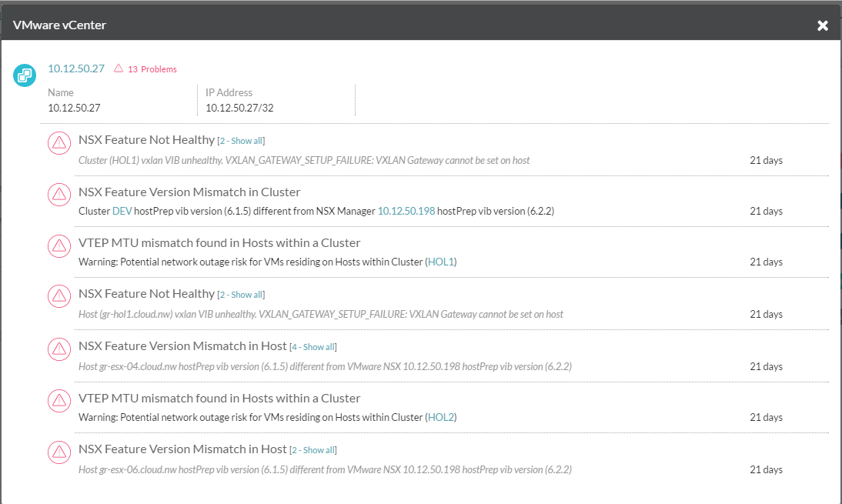Image resolution: width=842 pixels, height=504 pixels.
Task: Show all for gr-esx-06 Version Mismatch in Host
Action: pyautogui.click(x=313, y=450)
